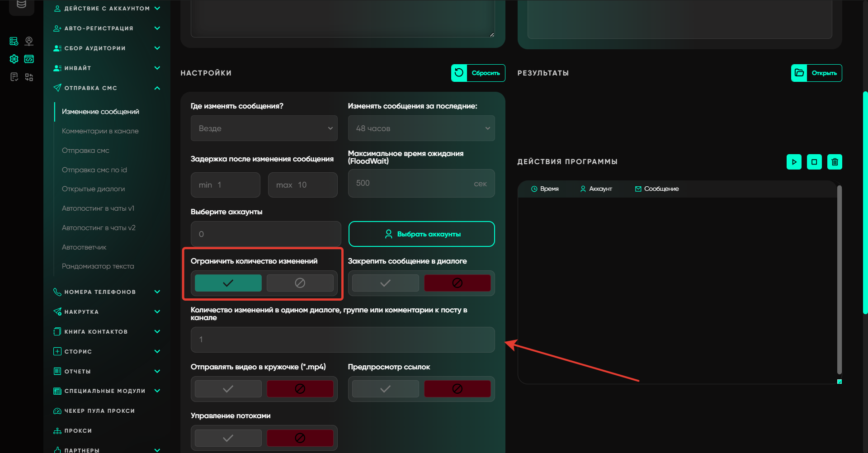The width and height of the screenshot is (868, 453).
Task: Click the play button in program actions
Action: [x=794, y=162]
